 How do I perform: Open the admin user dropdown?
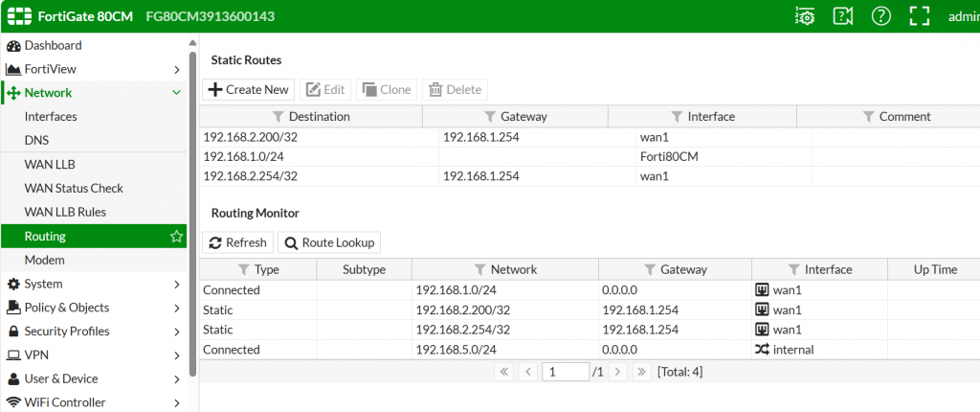click(964, 17)
